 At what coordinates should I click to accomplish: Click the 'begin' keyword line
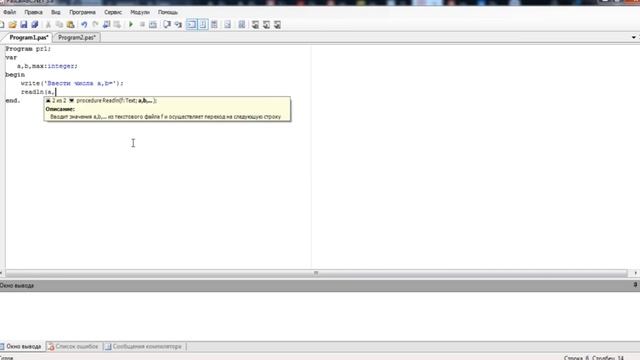click(x=15, y=75)
